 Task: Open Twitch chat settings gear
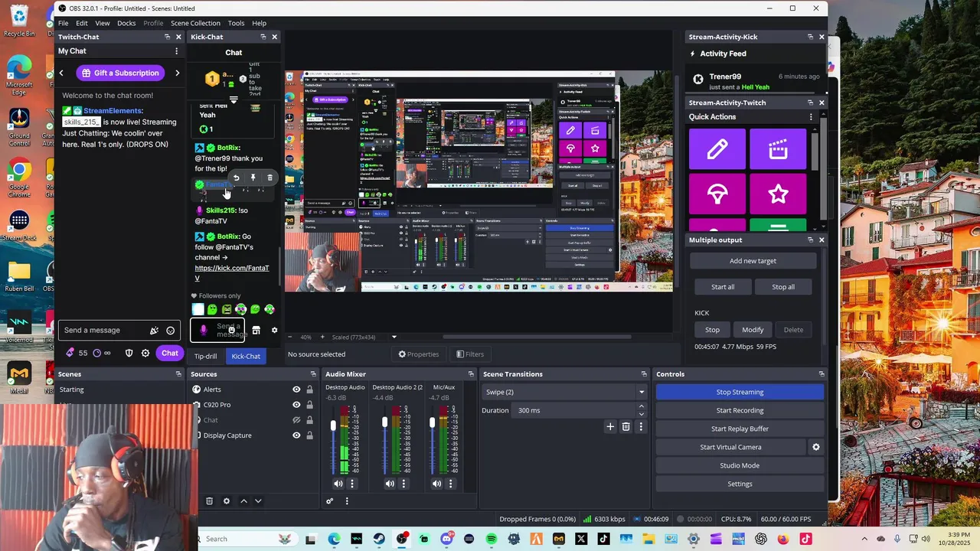pyautogui.click(x=145, y=353)
